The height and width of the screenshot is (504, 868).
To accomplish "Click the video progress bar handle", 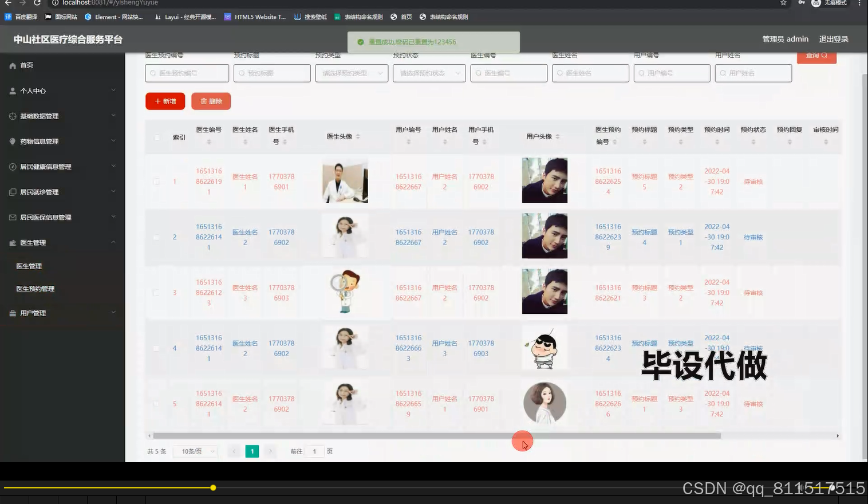I will pyautogui.click(x=213, y=488).
